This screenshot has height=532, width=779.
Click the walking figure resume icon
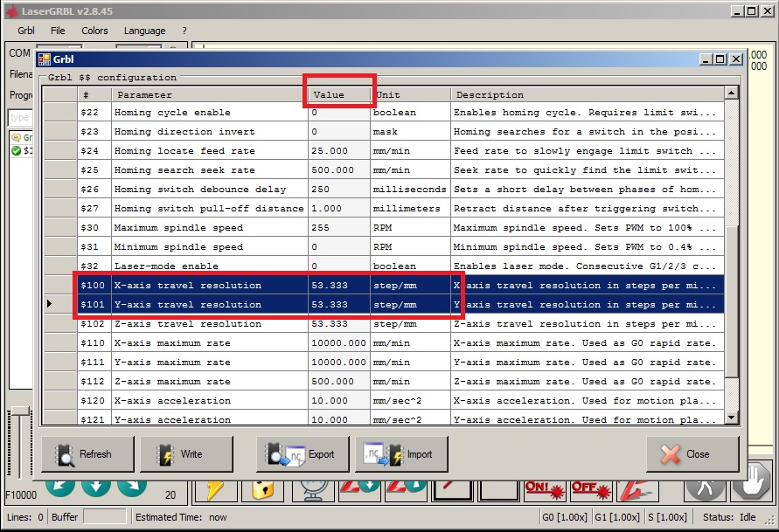click(705, 489)
